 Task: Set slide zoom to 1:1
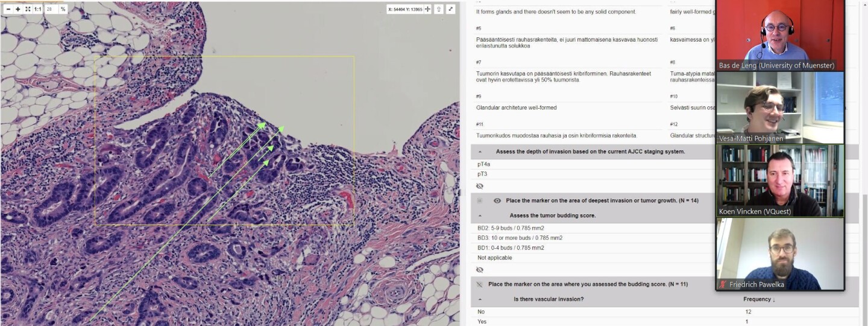37,9
